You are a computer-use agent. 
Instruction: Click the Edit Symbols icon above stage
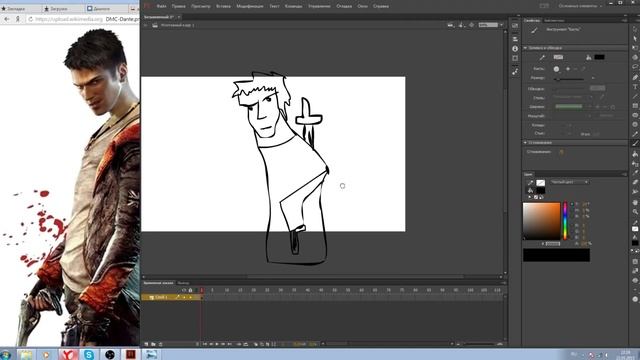(461, 25)
